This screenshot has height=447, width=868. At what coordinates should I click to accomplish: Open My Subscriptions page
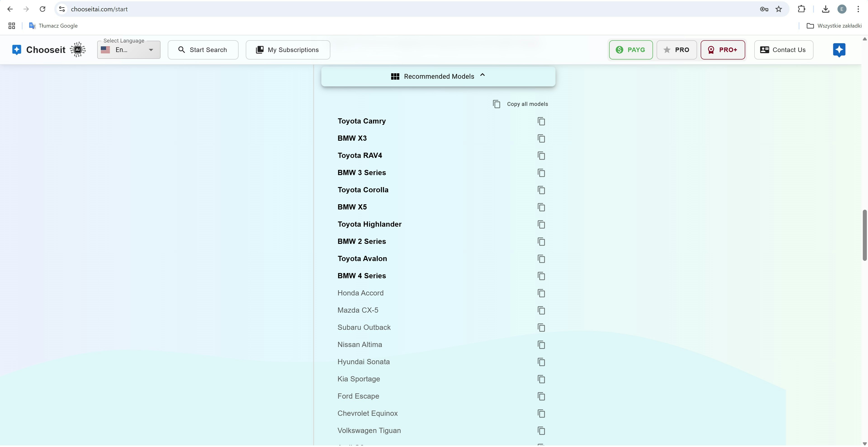[288, 50]
